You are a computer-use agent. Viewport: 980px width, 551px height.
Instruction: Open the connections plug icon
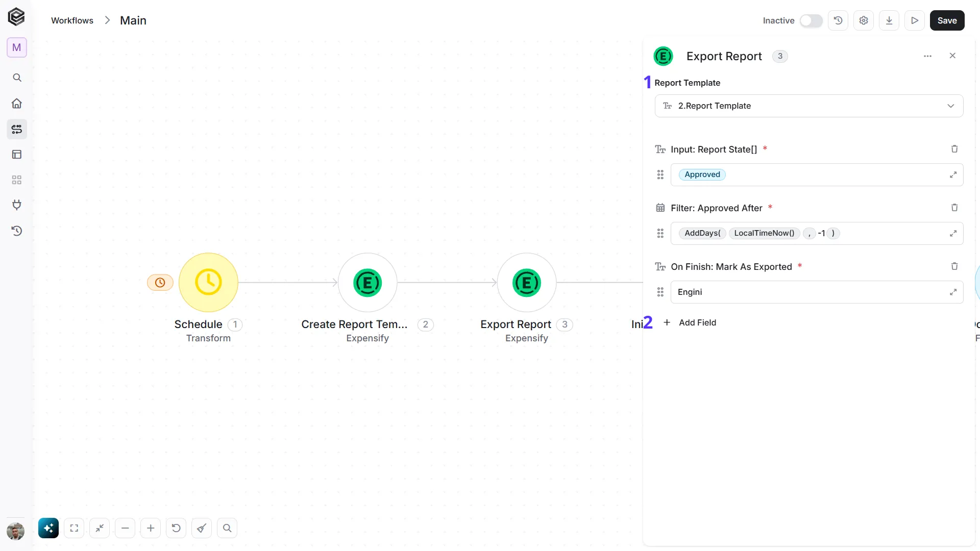17,205
